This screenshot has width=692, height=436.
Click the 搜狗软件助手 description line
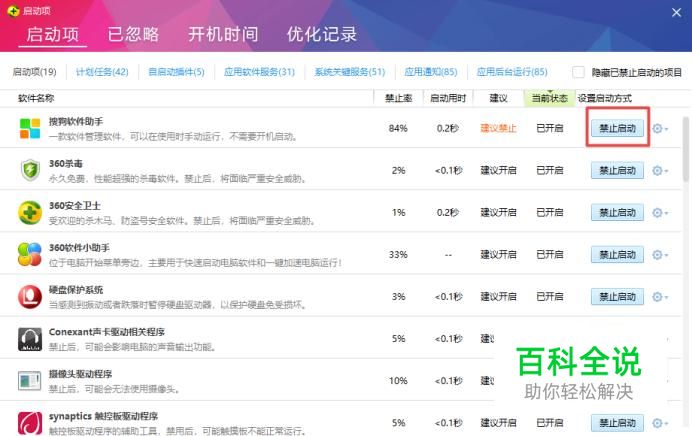click(173, 137)
